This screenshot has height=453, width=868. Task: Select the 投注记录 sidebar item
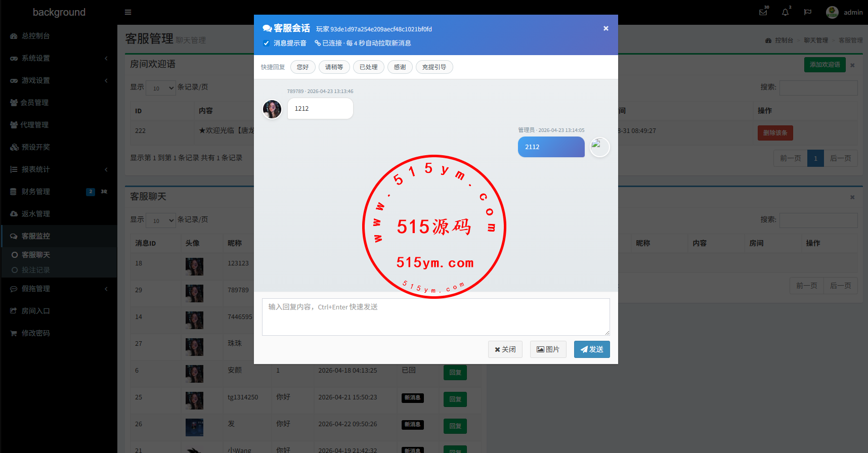click(35, 270)
